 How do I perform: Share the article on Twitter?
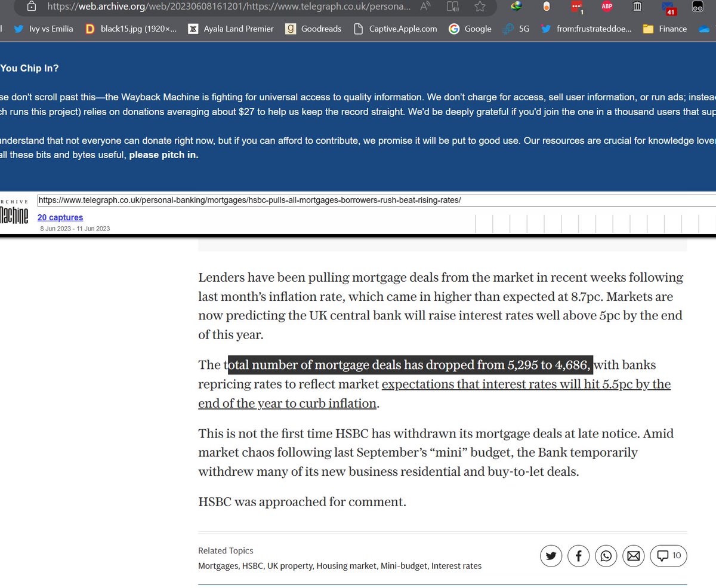pos(551,556)
